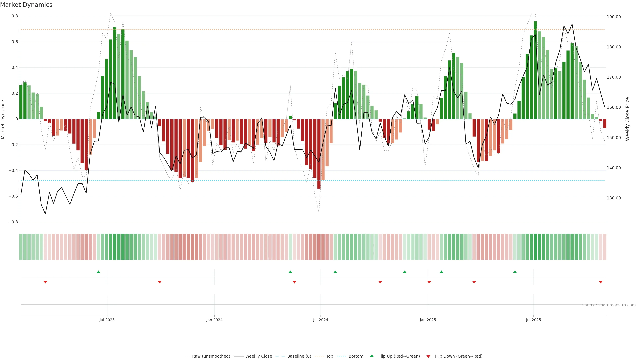The width and height of the screenshot is (644, 362).
Task: Click the Jul 2023 x-axis label
Action: 107,320
